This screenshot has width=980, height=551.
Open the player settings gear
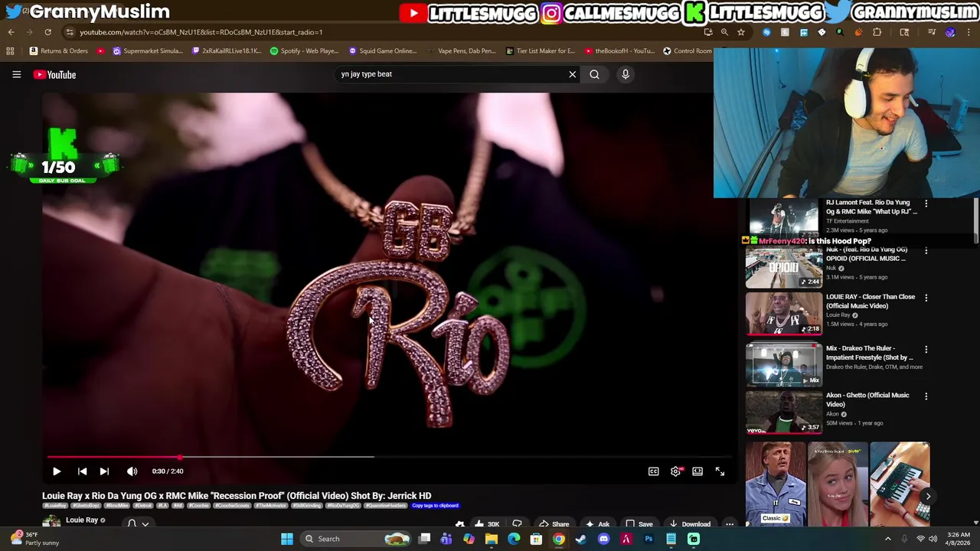point(675,471)
